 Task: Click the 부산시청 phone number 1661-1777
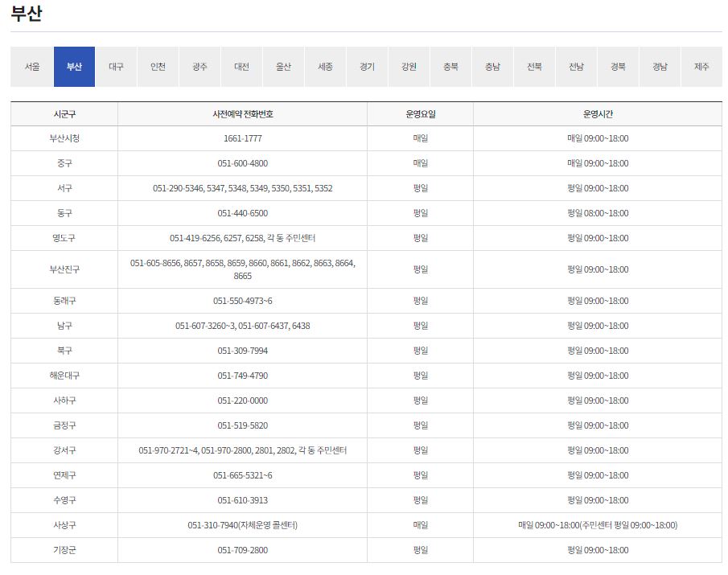(x=241, y=138)
